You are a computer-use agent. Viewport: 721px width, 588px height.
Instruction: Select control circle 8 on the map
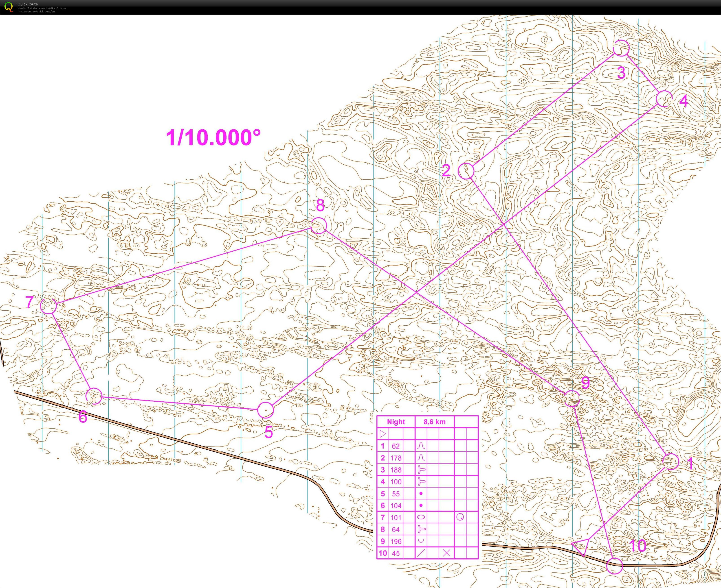tap(319, 226)
